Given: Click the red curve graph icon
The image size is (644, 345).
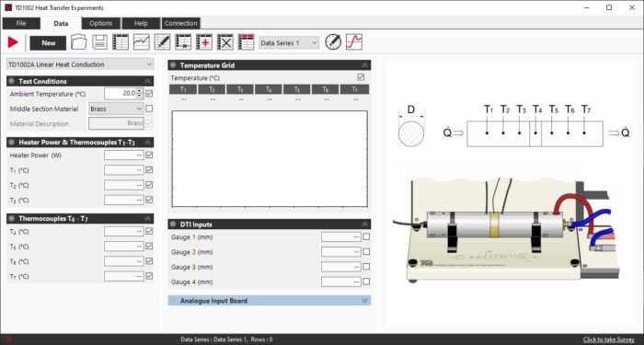Looking at the screenshot, I should click(x=354, y=42).
